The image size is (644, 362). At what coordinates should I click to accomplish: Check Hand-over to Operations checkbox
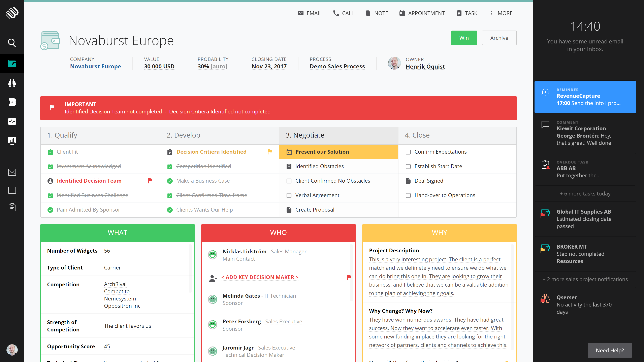(x=408, y=195)
